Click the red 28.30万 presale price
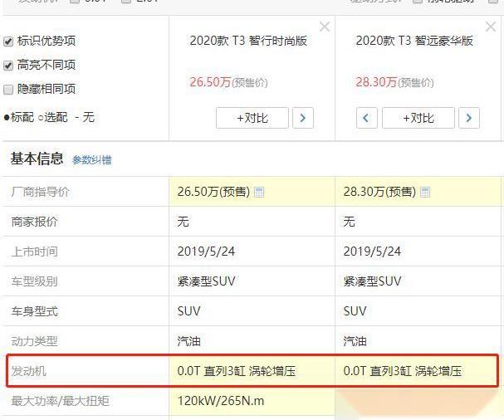504x420 pixels. [376, 82]
